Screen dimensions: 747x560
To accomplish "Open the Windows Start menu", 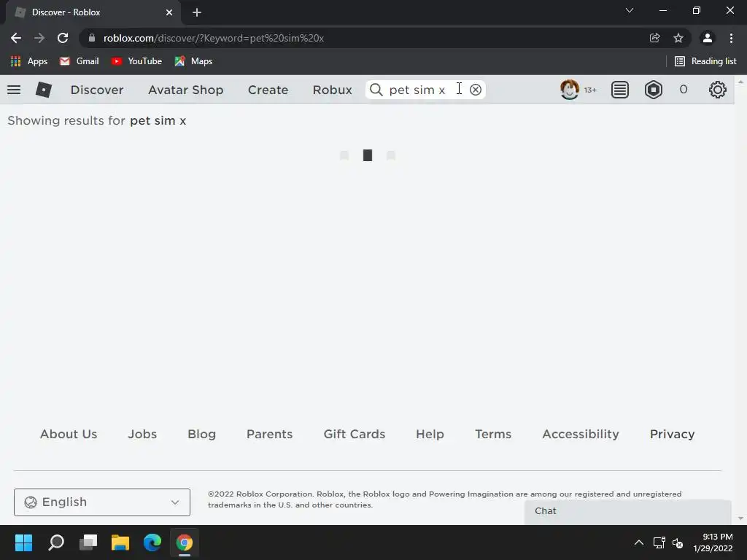I will point(23,542).
